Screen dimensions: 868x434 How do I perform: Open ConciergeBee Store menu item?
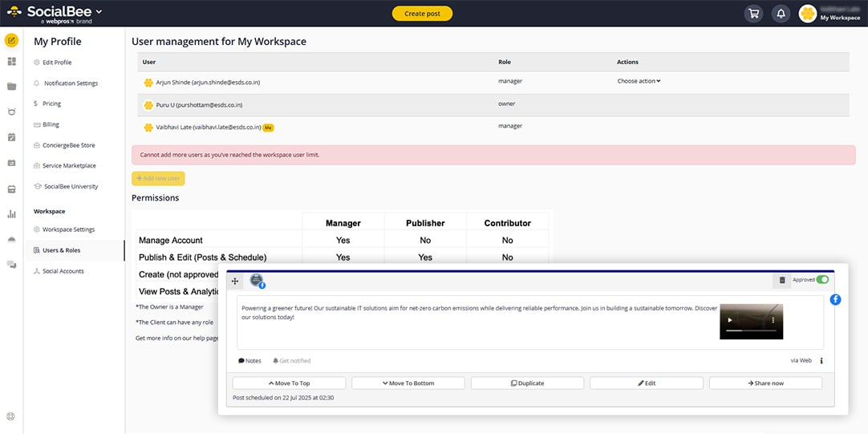click(x=64, y=145)
